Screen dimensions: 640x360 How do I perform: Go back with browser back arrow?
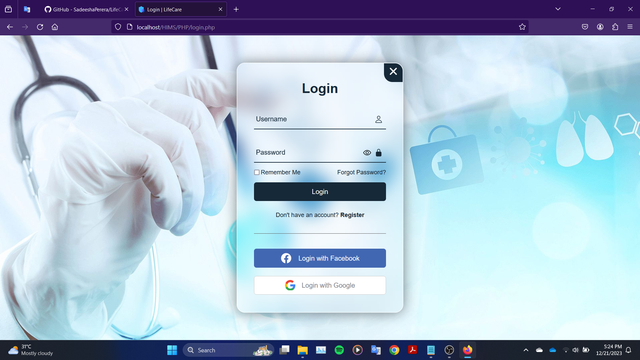pyautogui.click(x=10, y=27)
